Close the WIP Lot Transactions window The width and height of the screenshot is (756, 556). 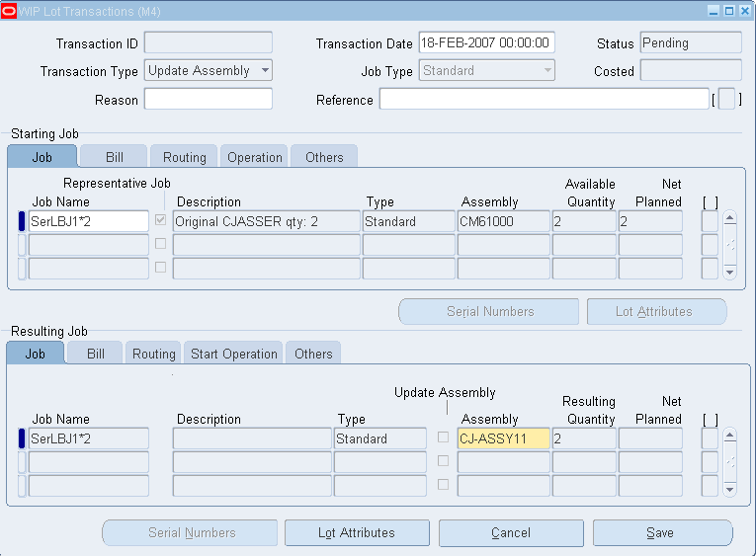click(x=745, y=11)
